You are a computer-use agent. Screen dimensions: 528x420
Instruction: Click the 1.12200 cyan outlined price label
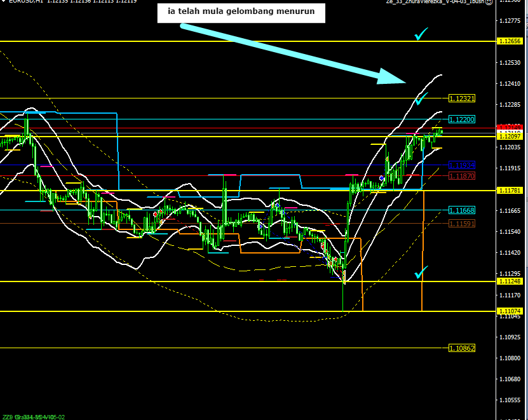(x=462, y=119)
